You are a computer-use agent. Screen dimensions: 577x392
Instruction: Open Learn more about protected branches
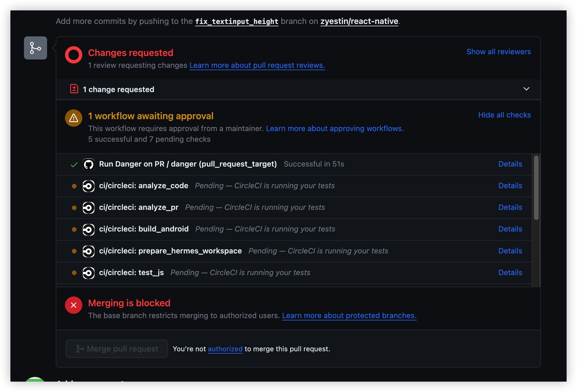349,316
